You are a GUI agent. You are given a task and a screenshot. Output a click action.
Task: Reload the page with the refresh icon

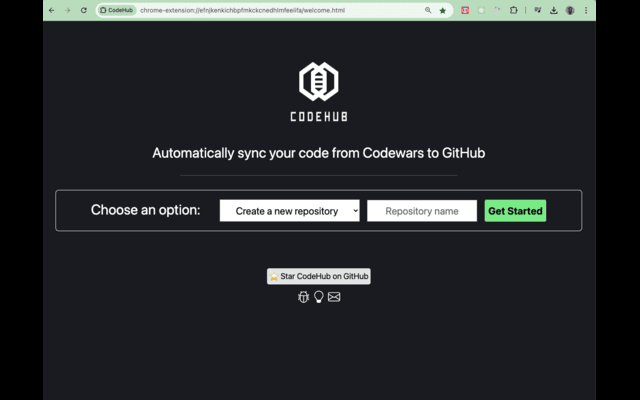tap(83, 10)
